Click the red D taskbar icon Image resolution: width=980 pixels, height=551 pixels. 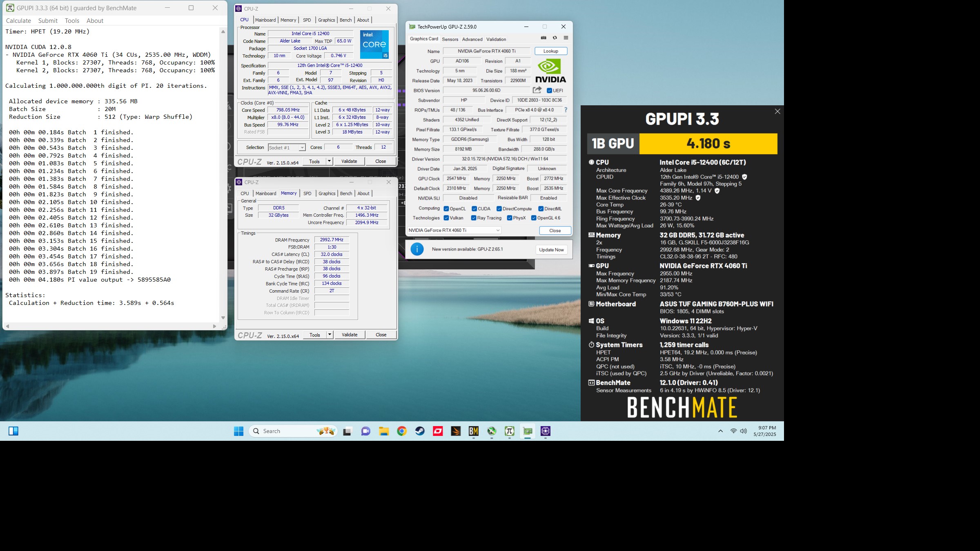(x=438, y=431)
